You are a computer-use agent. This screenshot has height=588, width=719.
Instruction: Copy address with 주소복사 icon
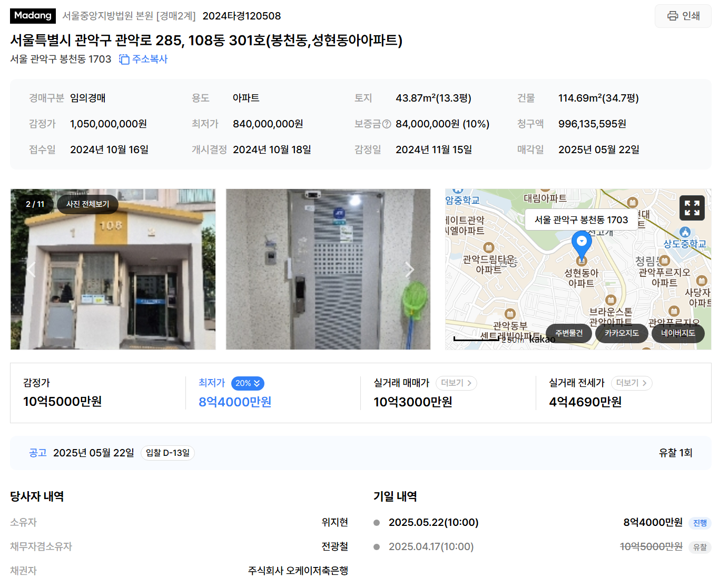coord(143,59)
